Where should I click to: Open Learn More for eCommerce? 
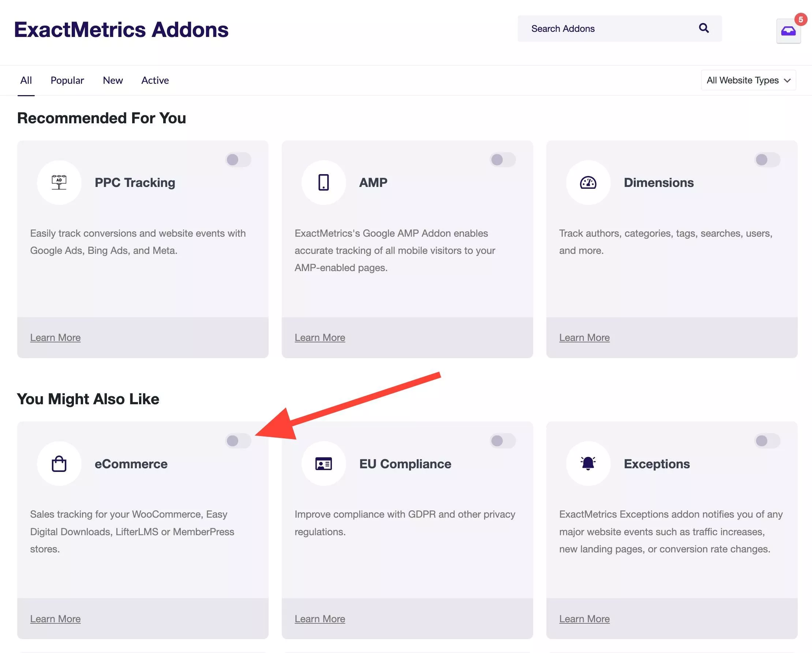55,619
